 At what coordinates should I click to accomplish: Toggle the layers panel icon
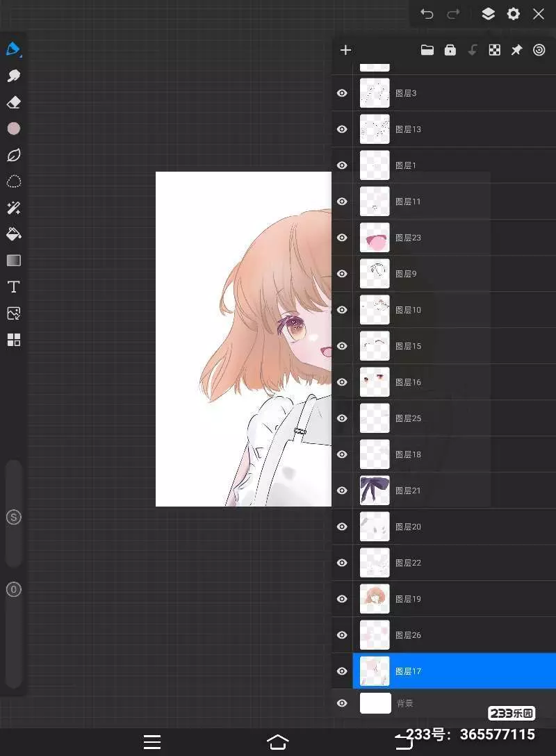pos(488,13)
